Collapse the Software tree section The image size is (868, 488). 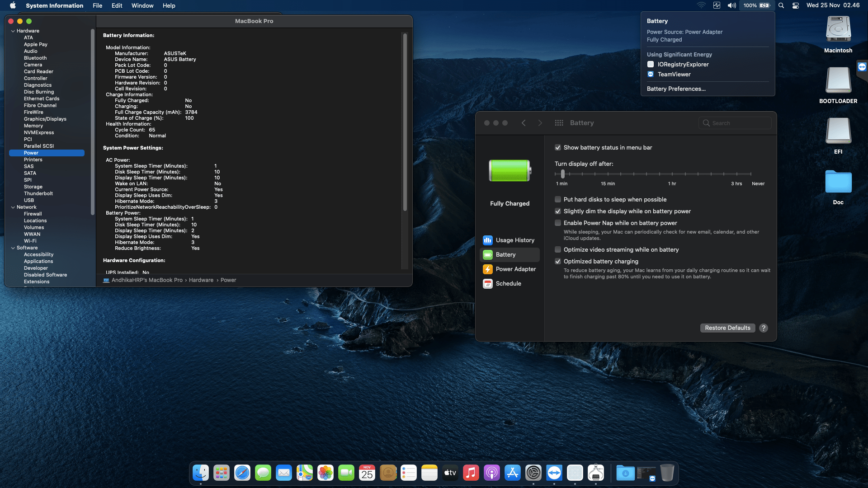13,248
